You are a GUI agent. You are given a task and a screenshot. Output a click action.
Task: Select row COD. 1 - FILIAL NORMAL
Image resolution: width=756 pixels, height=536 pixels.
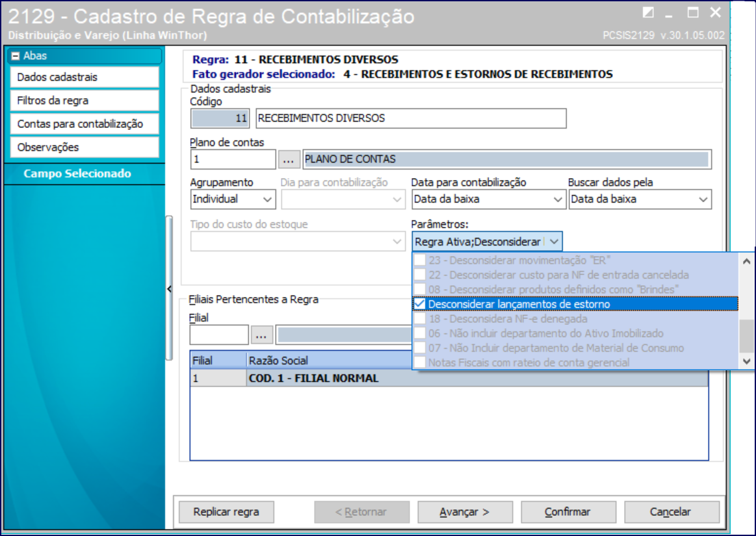[x=449, y=378]
